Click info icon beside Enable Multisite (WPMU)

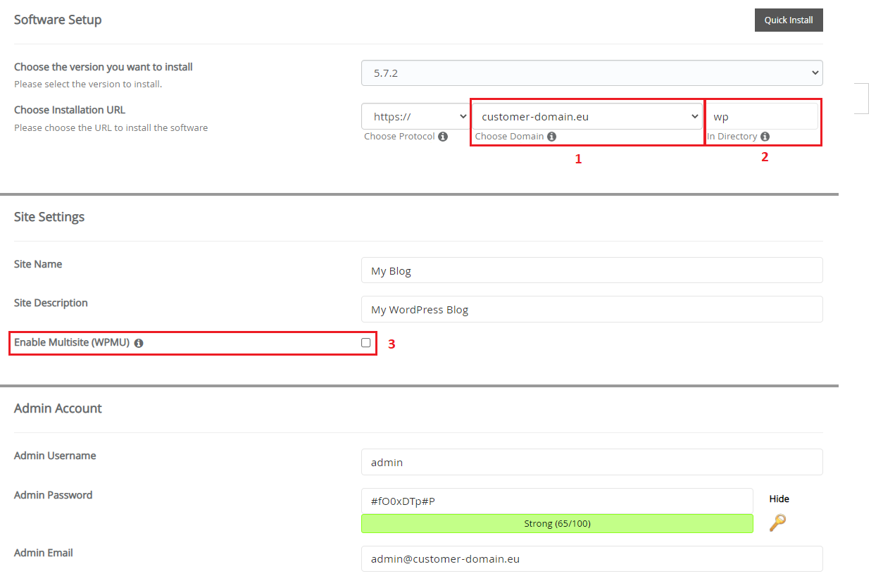139,344
